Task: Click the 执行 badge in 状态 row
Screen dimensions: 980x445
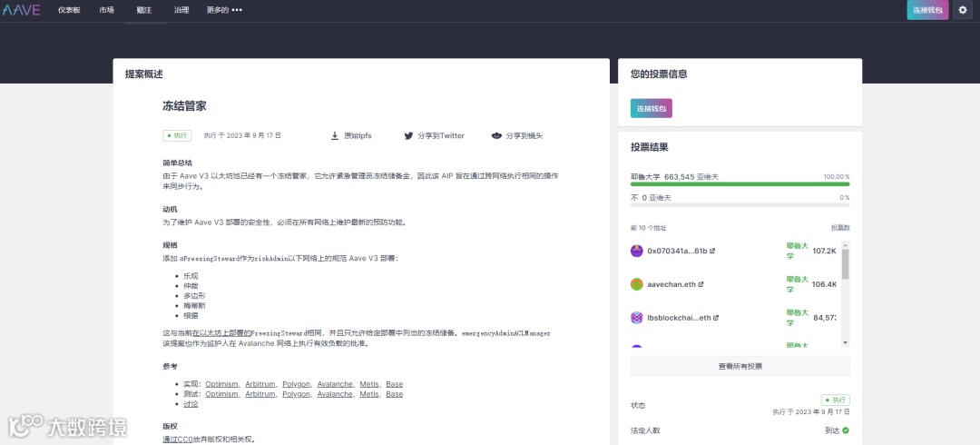Action: [836, 400]
